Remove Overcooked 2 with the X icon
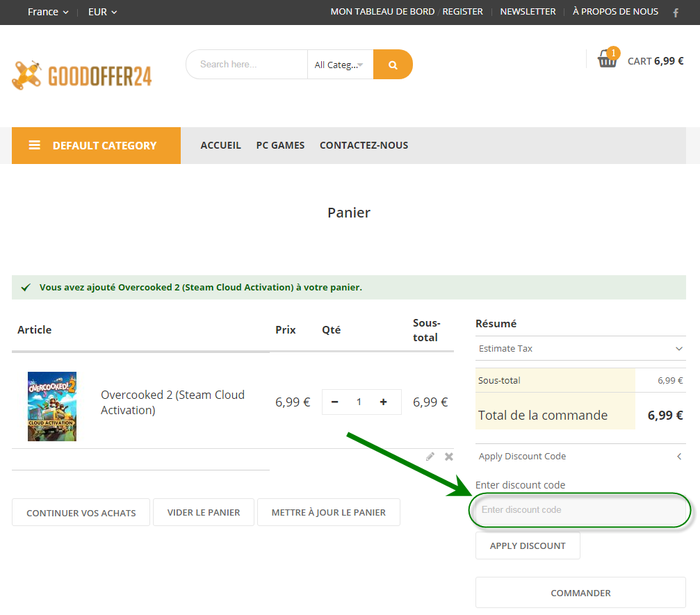This screenshot has height=615, width=700. pyautogui.click(x=448, y=456)
